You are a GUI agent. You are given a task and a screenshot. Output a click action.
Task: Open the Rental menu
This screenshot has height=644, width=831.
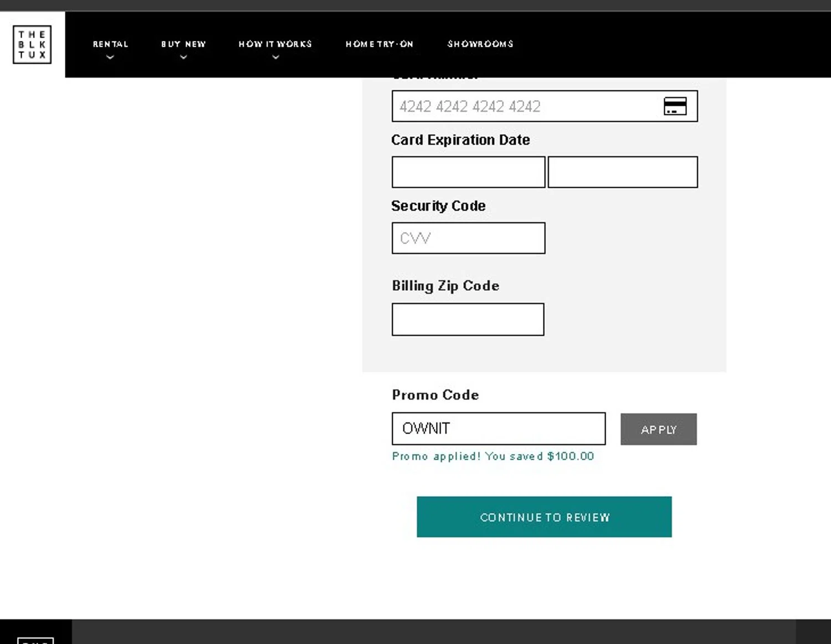point(110,44)
